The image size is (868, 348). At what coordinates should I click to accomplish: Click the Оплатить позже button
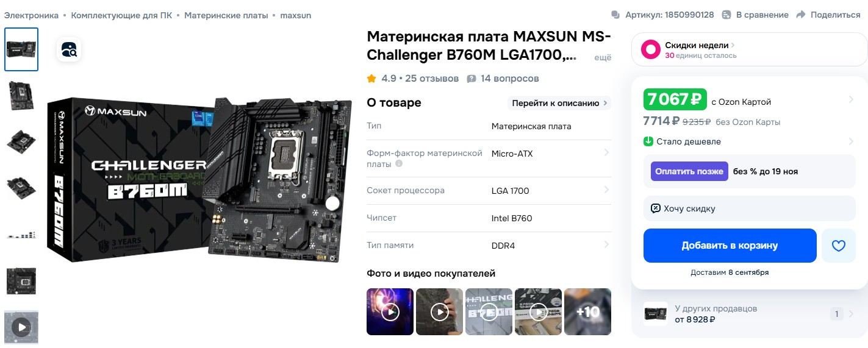pyautogui.click(x=689, y=171)
